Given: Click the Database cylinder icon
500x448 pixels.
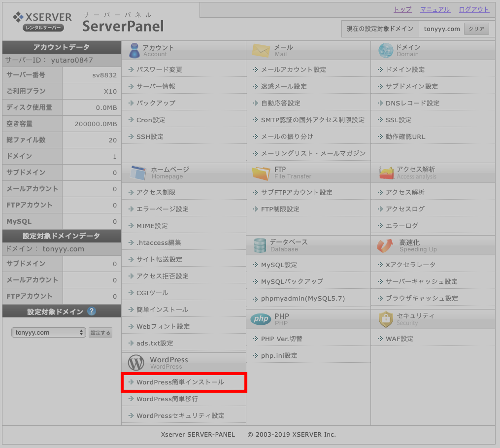Looking at the screenshot, I should pyautogui.click(x=260, y=245).
